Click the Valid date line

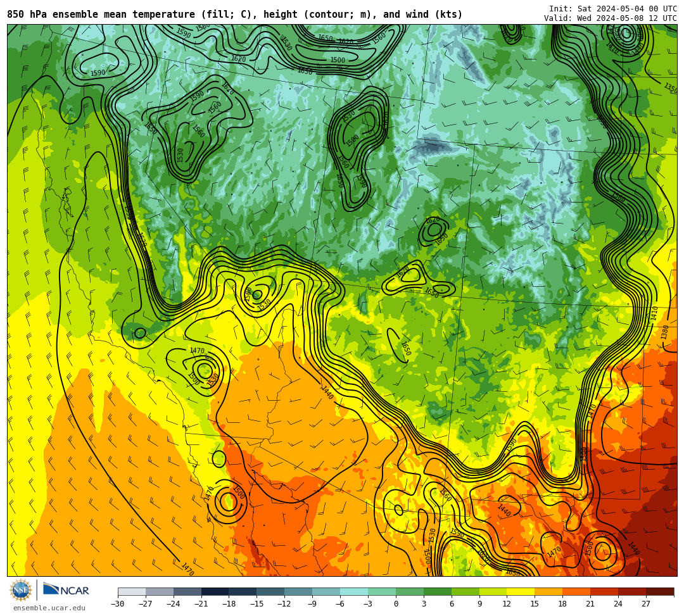tap(611, 18)
